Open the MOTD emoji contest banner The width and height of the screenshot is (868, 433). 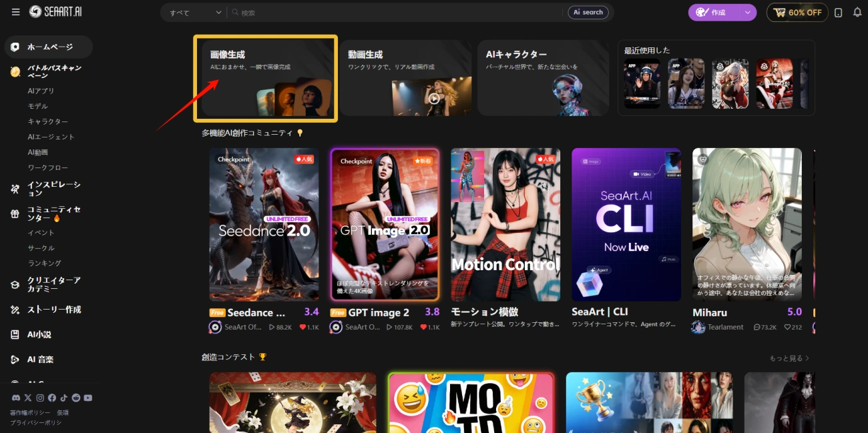471,402
